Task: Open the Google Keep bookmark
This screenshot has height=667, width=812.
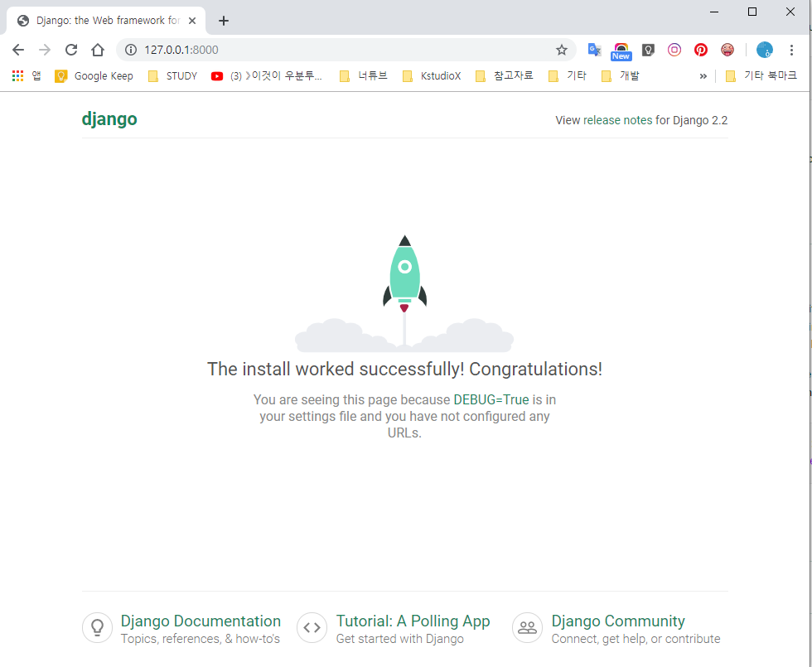Action: (94, 76)
